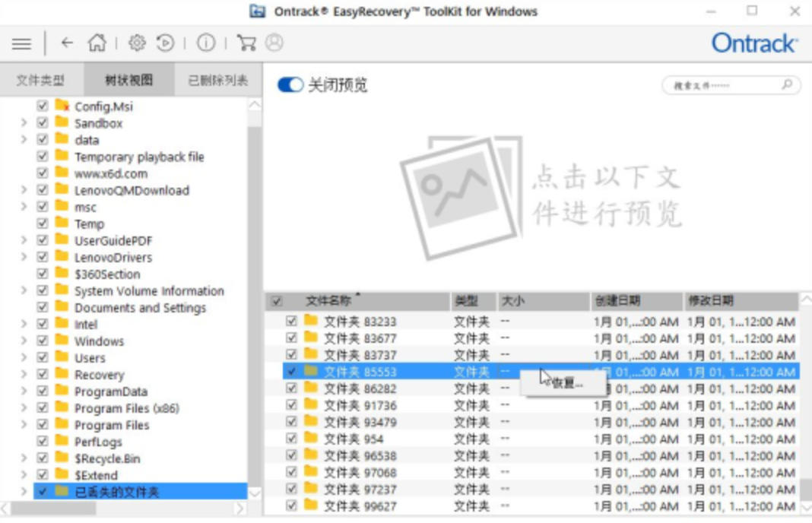Uncheck the Temporary playback file checkbox

point(43,157)
